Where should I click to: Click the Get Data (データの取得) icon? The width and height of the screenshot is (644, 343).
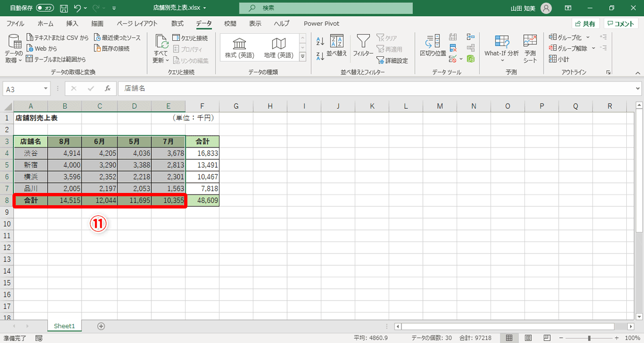click(13, 49)
